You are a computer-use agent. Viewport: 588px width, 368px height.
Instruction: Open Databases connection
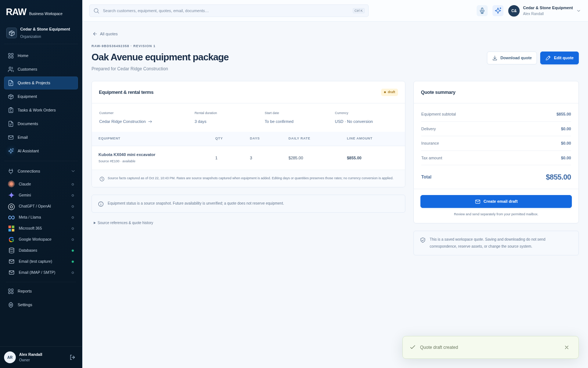(x=41, y=250)
